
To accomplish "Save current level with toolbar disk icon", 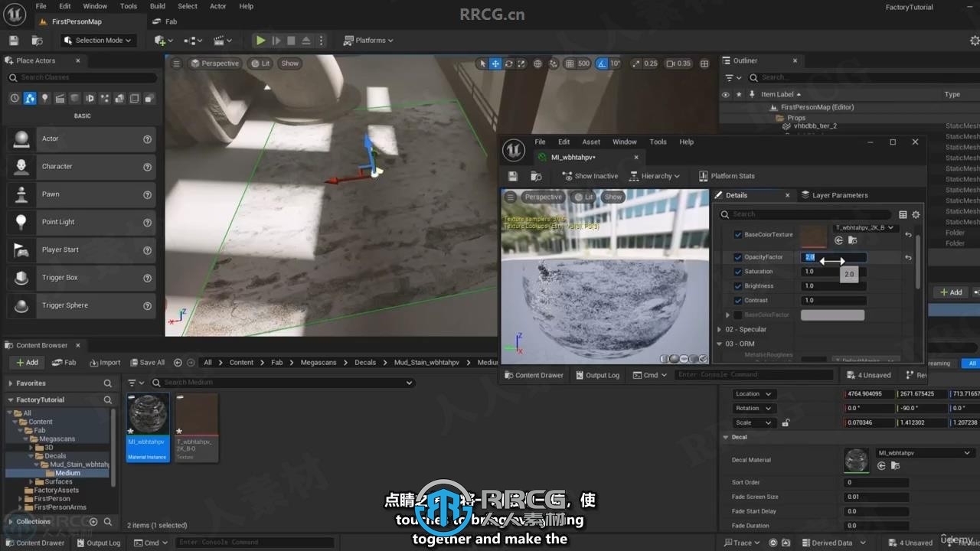I will click(14, 41).
